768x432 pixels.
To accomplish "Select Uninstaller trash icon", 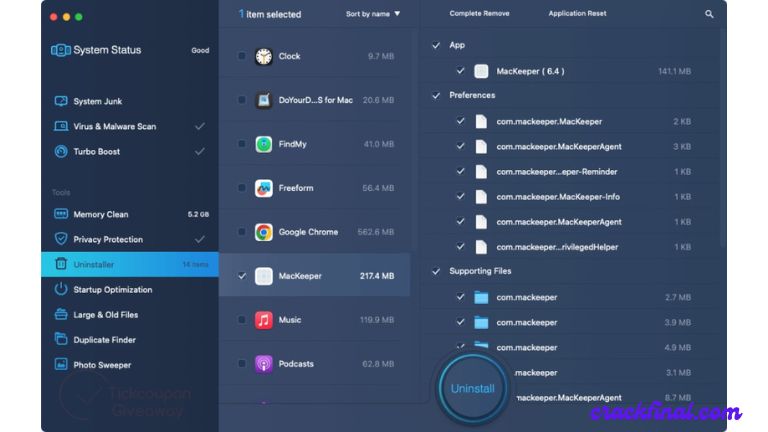I will click(x=61, y=264).
